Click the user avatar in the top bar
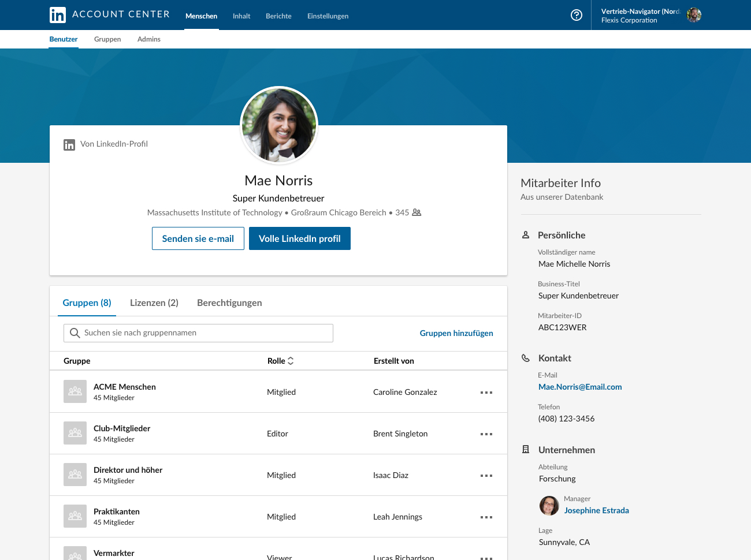Screen dimensions: 751x560 point(694,15)
